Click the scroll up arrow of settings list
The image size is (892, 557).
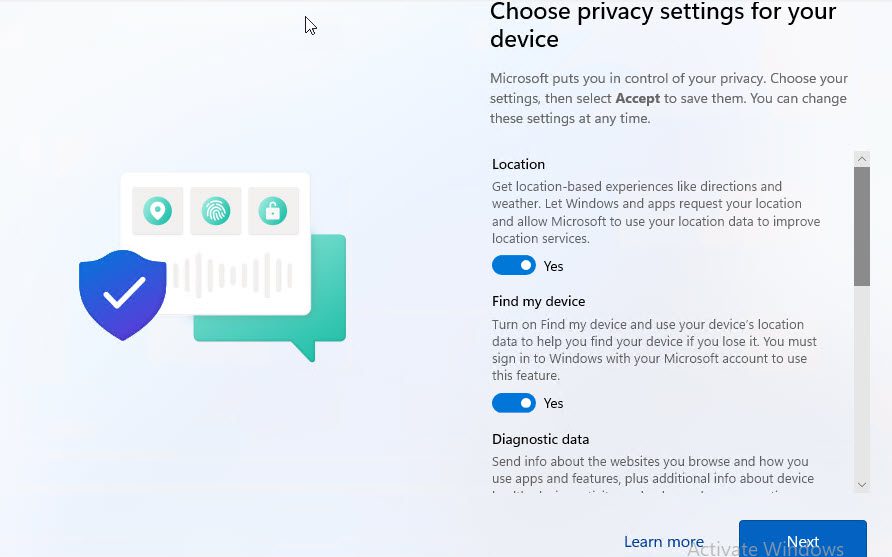[x=862, y=158]
